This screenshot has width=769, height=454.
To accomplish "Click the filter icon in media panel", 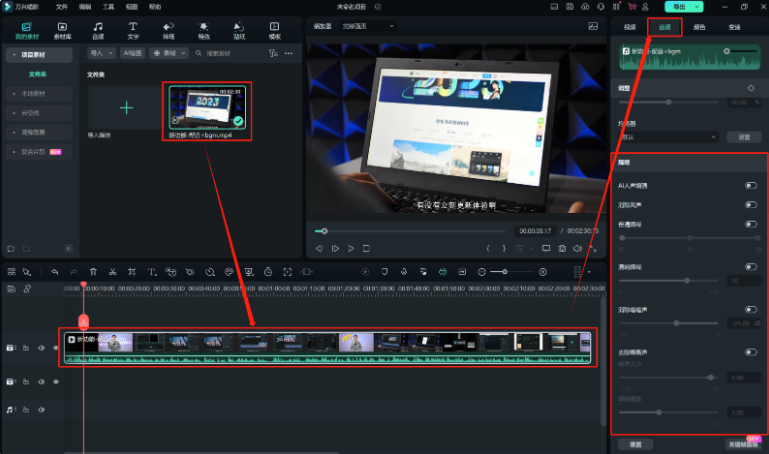I will pos(272,52).
